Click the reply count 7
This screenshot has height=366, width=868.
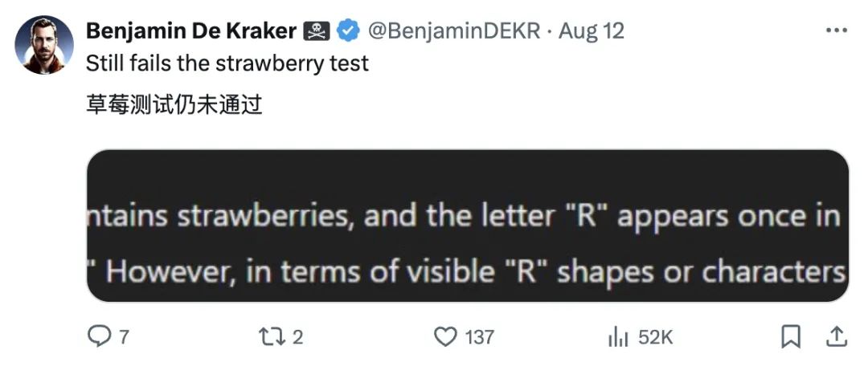coord(124,337)
